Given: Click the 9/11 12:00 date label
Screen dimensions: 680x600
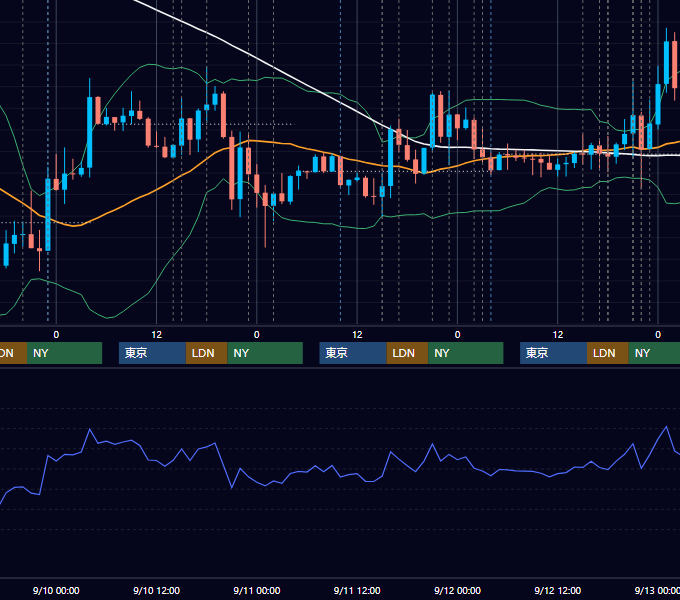Looking at the screenshot, I should pyautogui.click(x=357, y=590).
